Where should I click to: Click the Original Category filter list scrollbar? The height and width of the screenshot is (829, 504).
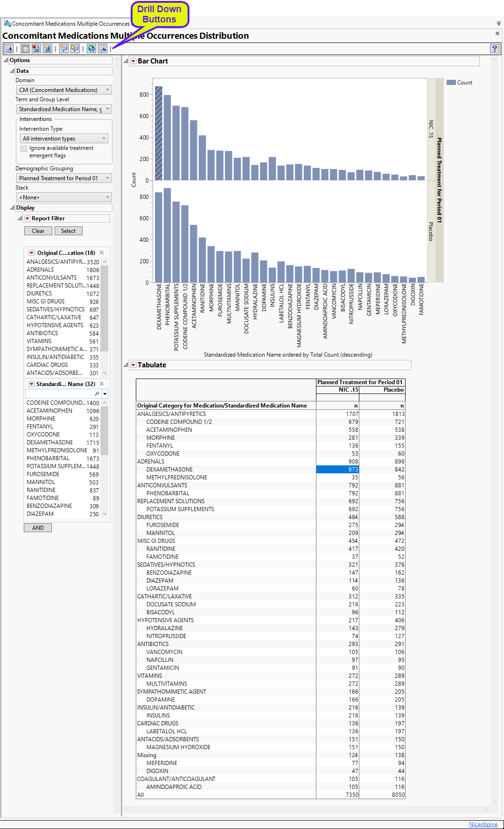105,308
